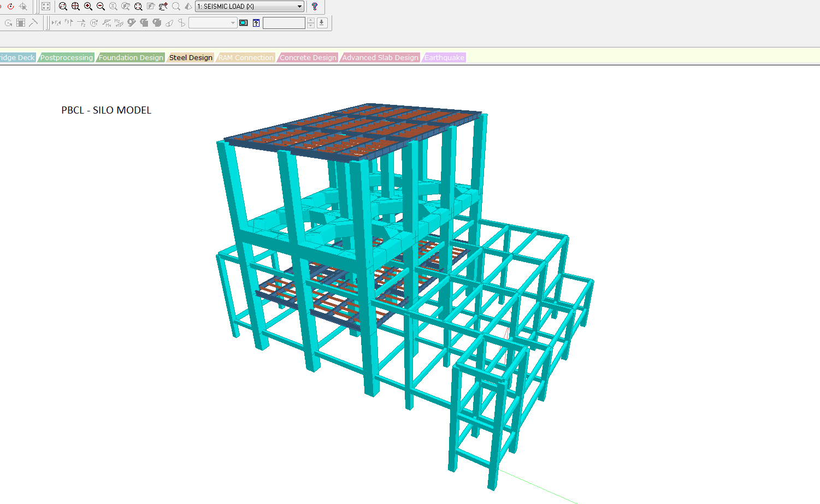Screen dimensions: 820x504
Task: Click the empty input field in toolbar
Action: (284, 23)
